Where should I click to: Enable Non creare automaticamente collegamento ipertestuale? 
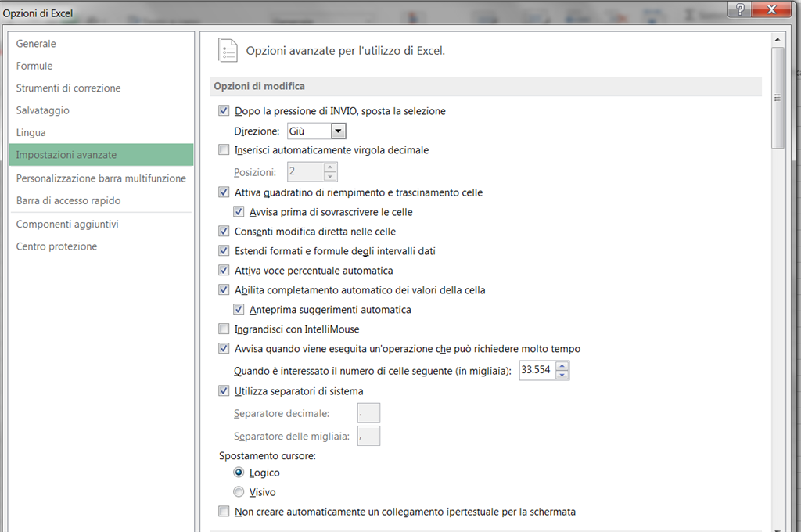tap(224, 511)
